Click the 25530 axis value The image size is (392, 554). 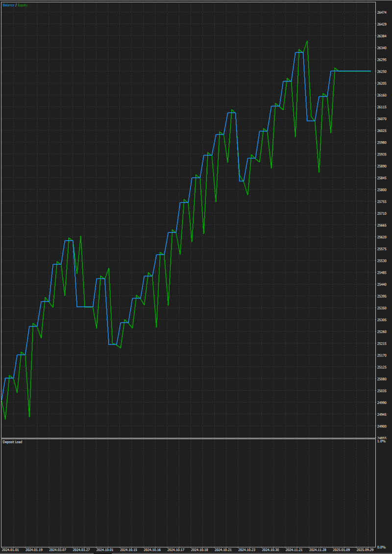[x=381, y=261]
